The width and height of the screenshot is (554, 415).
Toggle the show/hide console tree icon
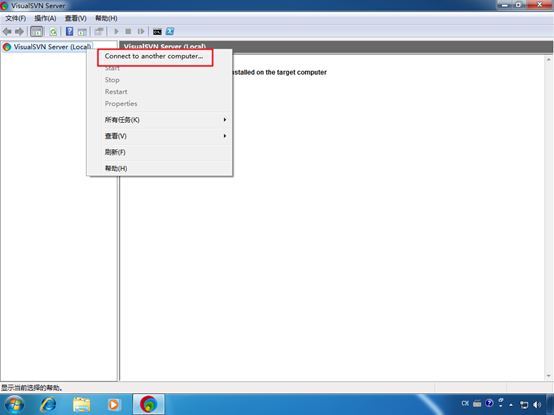(36, 32)
